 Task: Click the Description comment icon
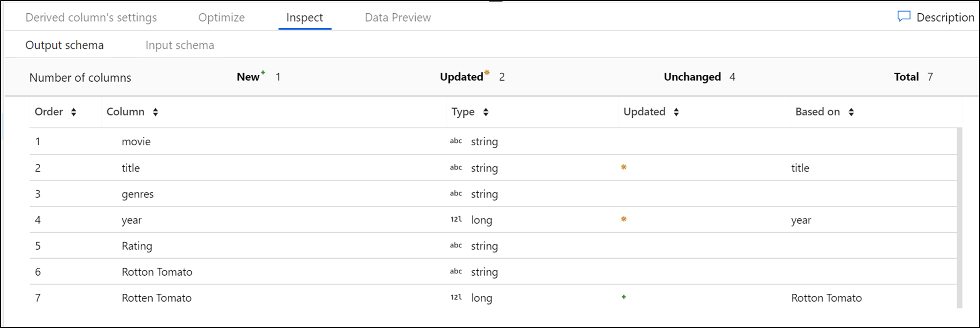904,17
